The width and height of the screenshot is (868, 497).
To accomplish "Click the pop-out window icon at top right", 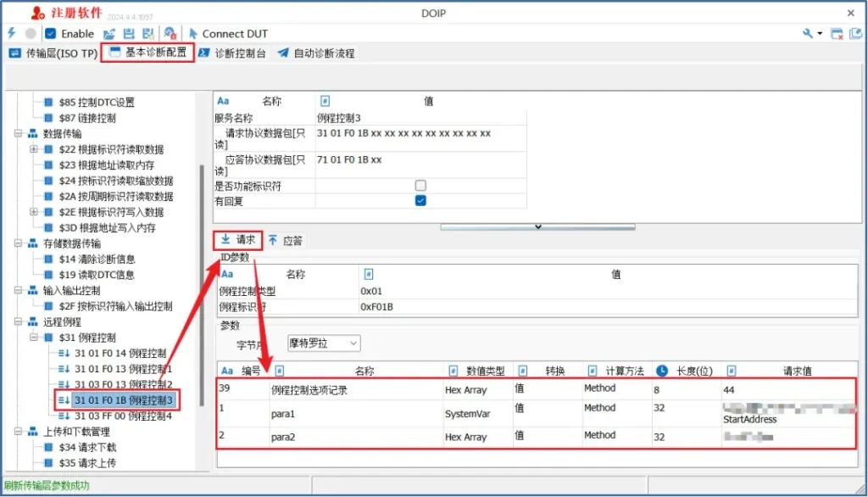I will 857,34.
